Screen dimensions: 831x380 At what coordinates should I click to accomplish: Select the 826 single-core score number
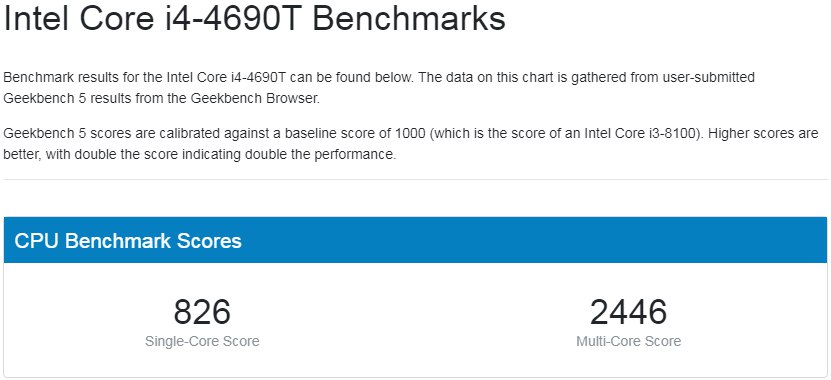click(x=202, y=312)
